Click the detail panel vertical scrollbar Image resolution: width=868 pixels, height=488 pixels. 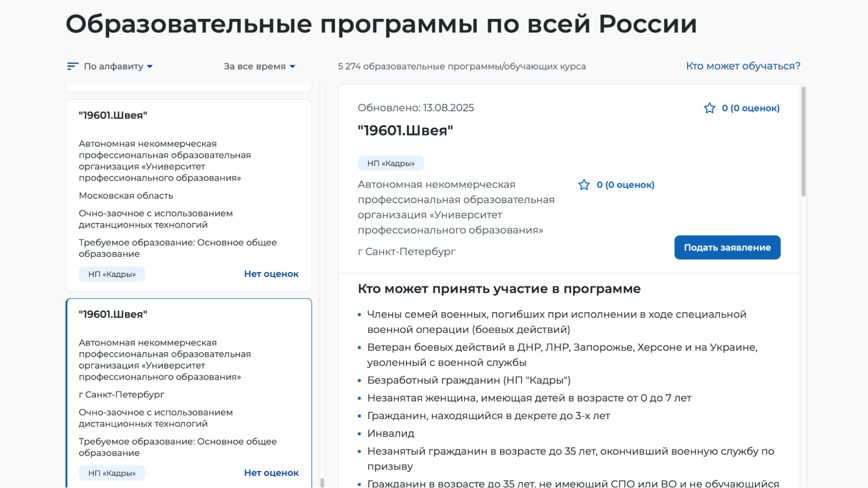pyautogui.click(x=803, y=142)
